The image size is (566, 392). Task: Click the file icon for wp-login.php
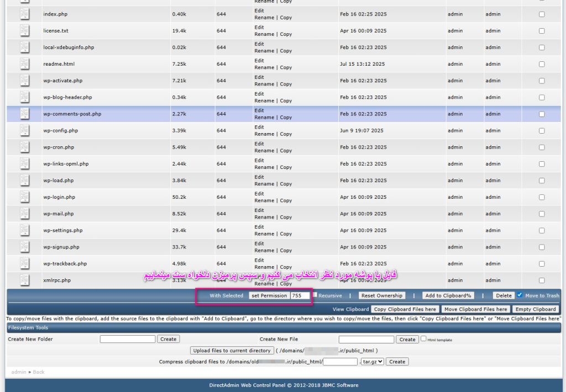click(25, 197)
